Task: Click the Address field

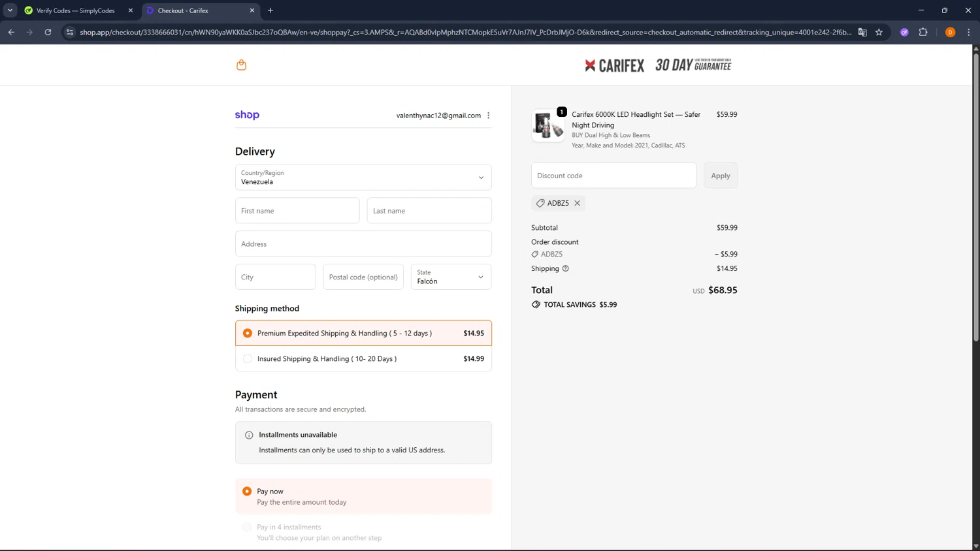Action: (363, 244)
